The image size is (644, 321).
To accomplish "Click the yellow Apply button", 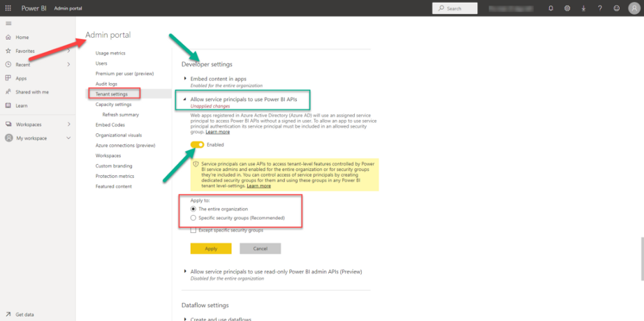I will pyautogui.click(x=211, y=248).
